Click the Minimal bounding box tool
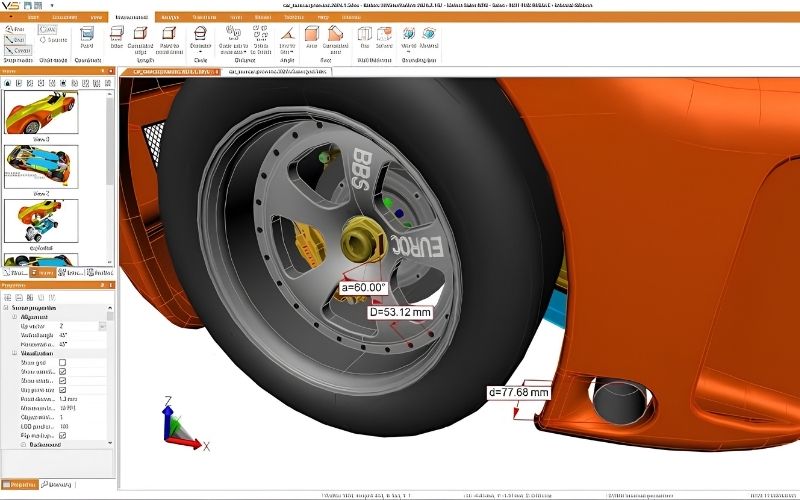 pyautogui.click(x=429, y=38)
